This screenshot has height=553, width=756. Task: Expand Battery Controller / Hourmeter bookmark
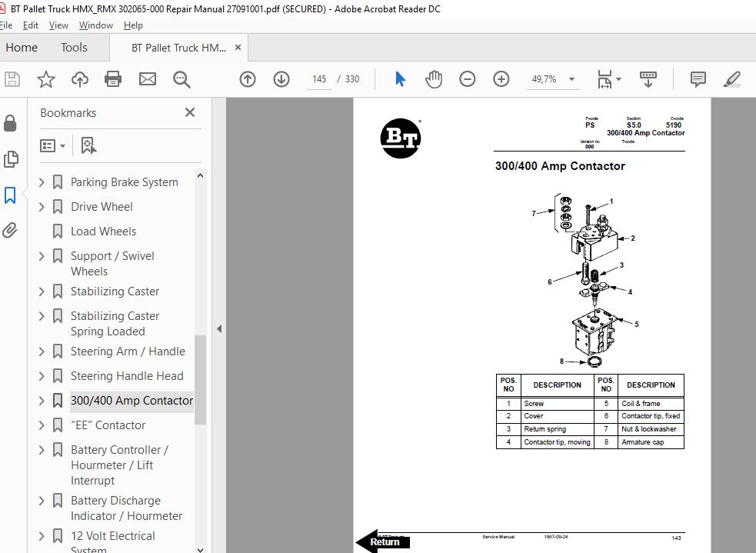tap(42, 450)
